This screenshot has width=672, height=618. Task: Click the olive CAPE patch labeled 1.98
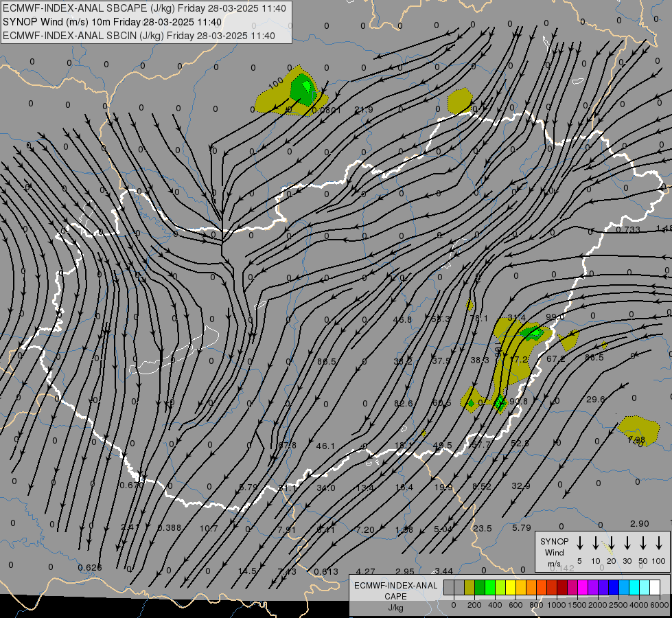pyautogui.click(x=638, y=431)
